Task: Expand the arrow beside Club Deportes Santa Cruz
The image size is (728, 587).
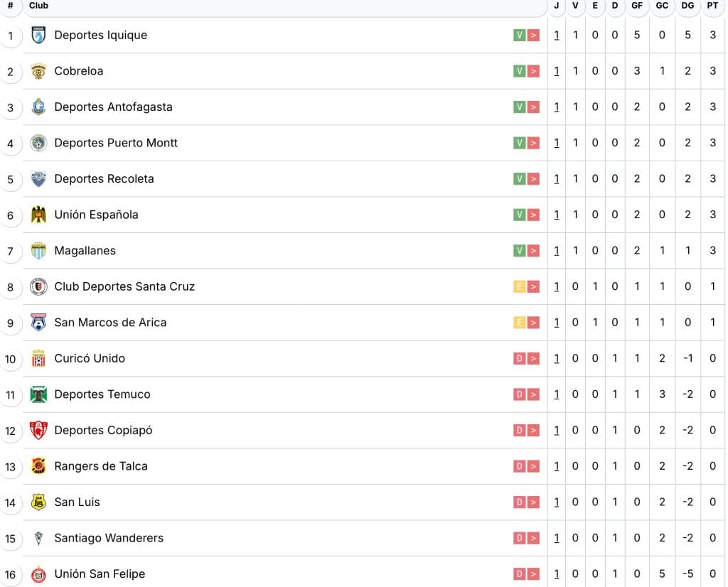Action: (x=533, y=286)
